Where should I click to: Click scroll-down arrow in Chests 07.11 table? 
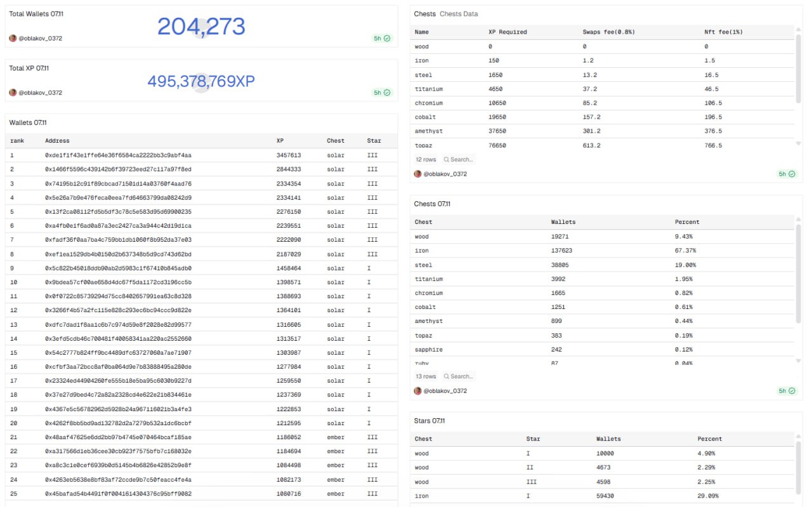point(798,360)
